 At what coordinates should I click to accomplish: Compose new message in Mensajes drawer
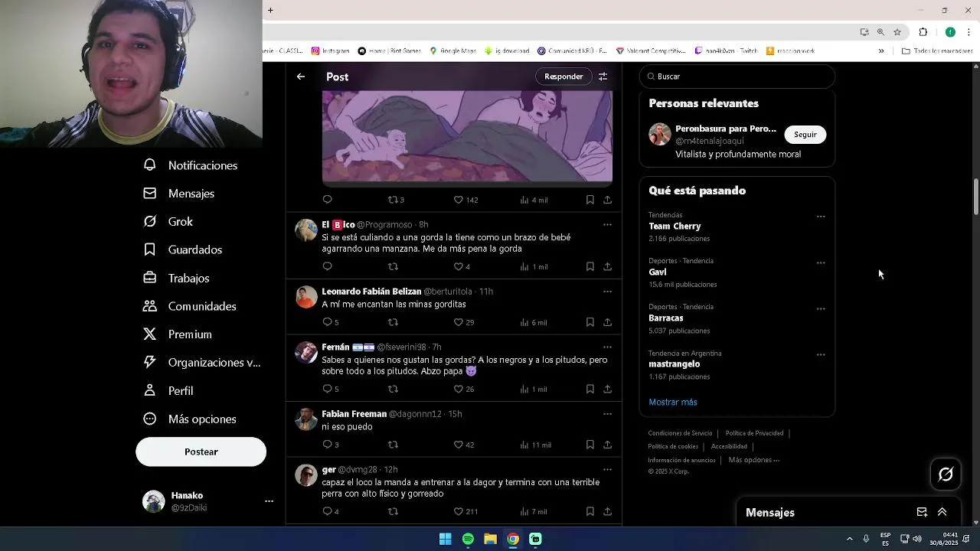922,513
